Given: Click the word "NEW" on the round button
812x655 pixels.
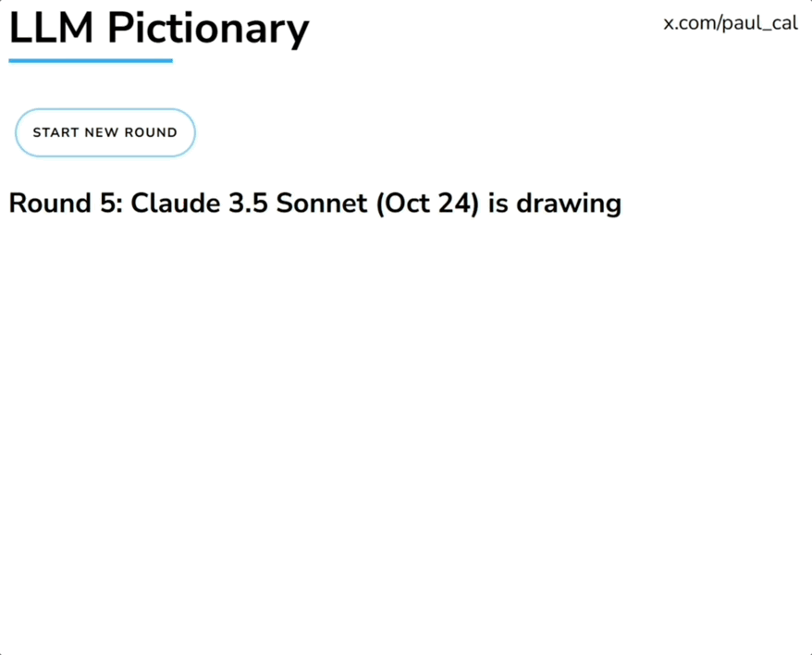Looking at the screenshot, I should [102, 132].
